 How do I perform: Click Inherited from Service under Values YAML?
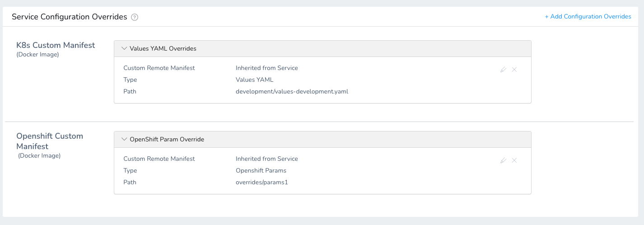point(267,68)
